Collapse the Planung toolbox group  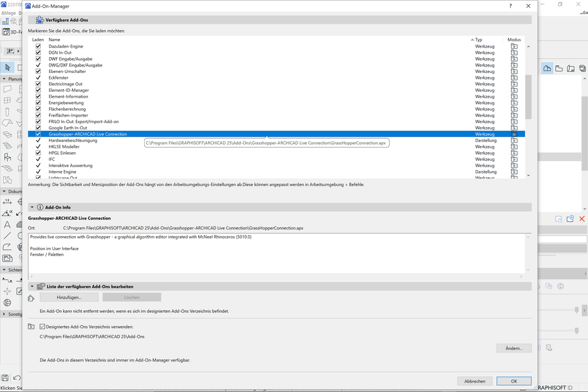(x=4, y=79)
